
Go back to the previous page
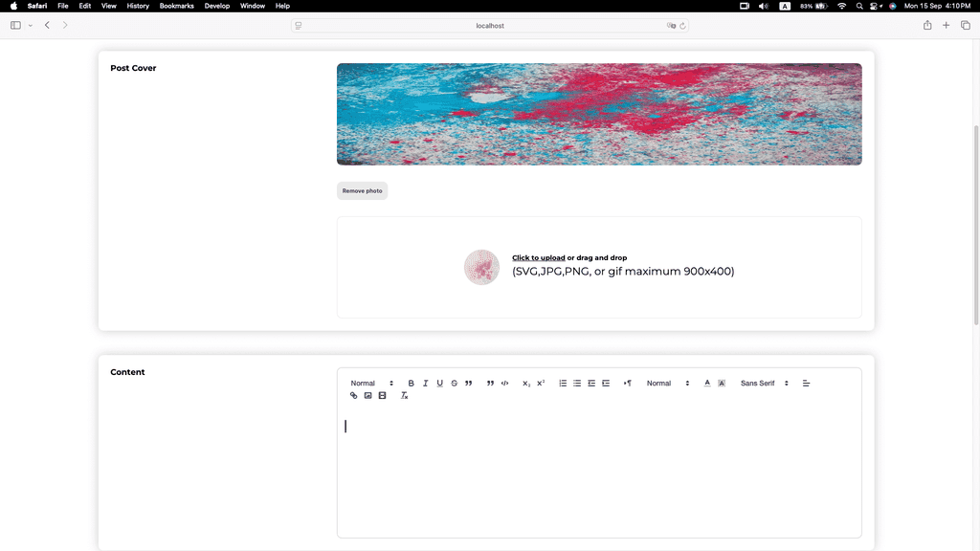coord(47,25)
